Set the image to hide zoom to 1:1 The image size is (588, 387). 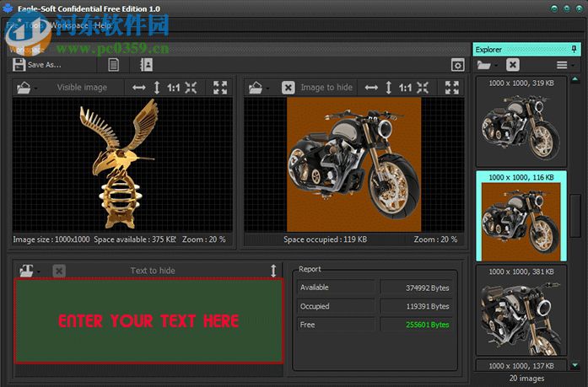pyautogui.click(x=406, y=88)
